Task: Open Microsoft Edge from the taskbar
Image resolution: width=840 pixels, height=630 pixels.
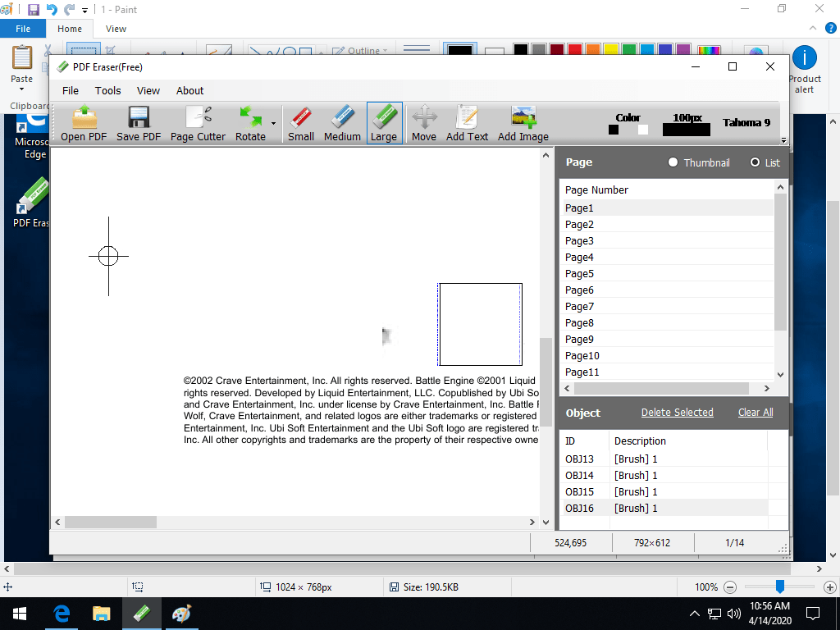Action: coord(62,614)
